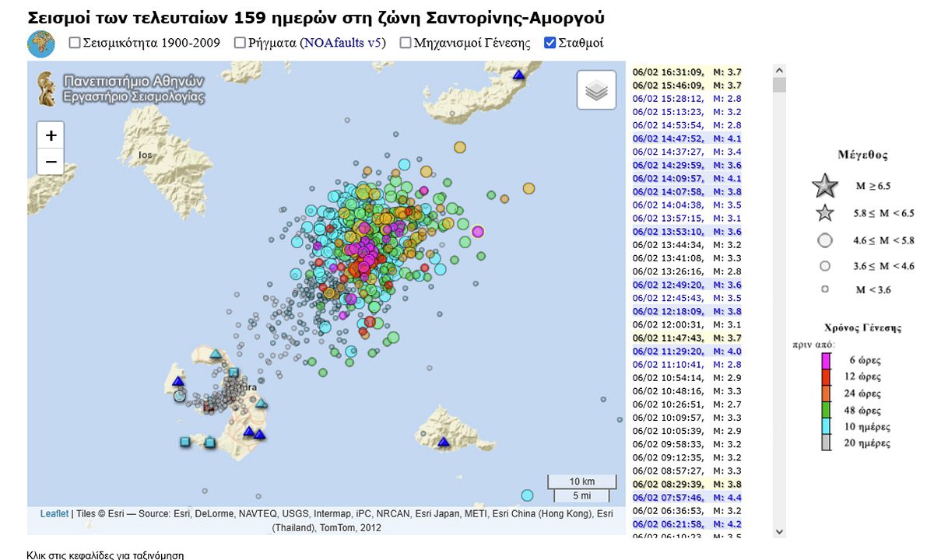Image resolution: width=934 pixels, height=560 pixels.
Task: Click the map zoom in plus button
Action: pos(51,135)
